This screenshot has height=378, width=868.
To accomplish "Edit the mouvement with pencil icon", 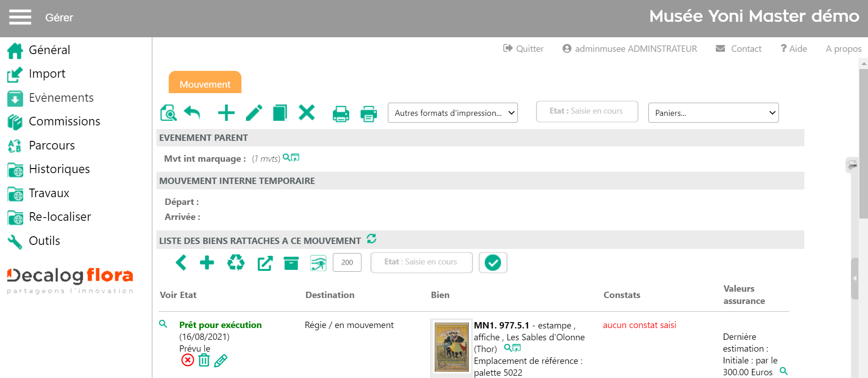I will (254, 113).
